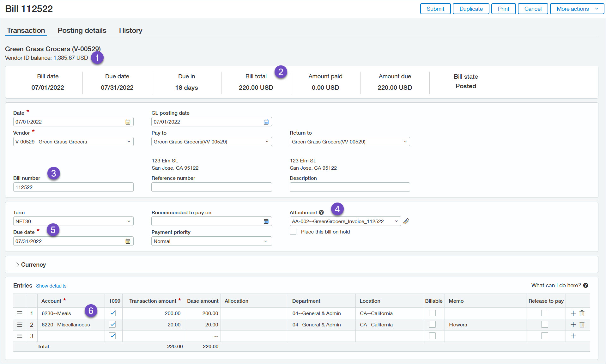Submit the bill
The width and height of the screenshot is (606, 364).
435,9
